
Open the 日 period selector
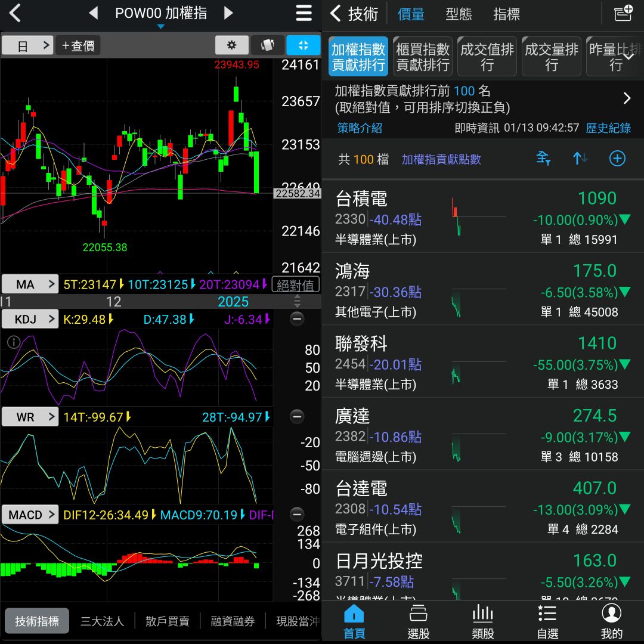(x=27, y=45)
